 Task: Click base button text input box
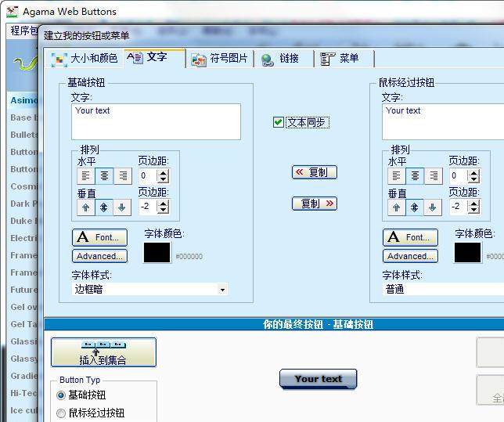(156, 121)
